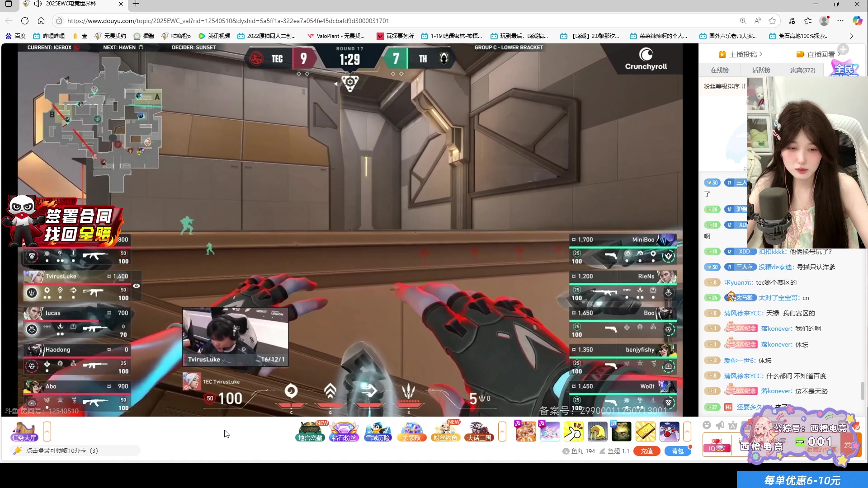Expand the gift list arrow

click(x=687, y=432)
